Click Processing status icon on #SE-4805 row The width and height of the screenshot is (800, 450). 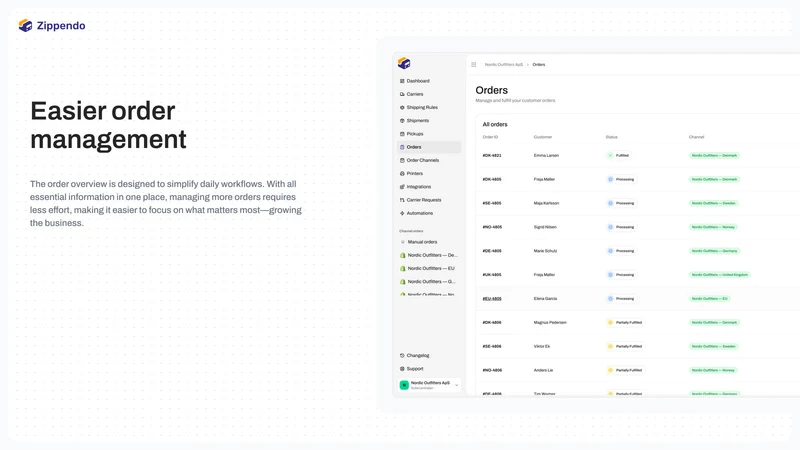coord(610,204)
